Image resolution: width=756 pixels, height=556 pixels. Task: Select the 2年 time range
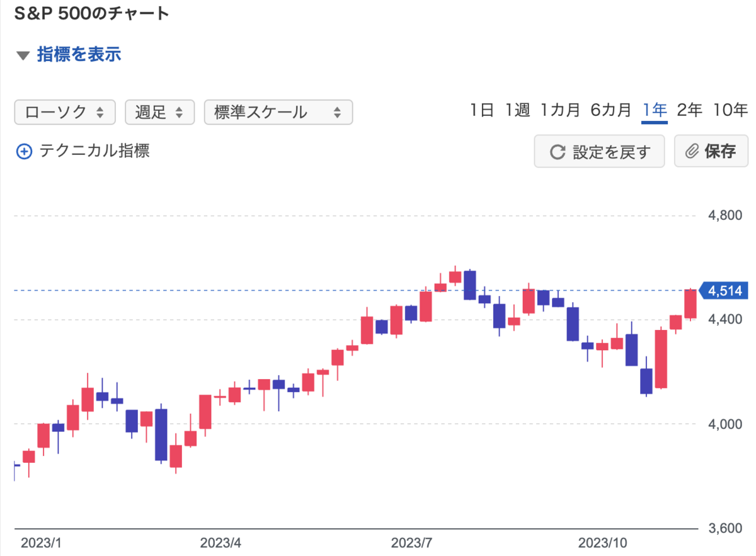(689, 110)
